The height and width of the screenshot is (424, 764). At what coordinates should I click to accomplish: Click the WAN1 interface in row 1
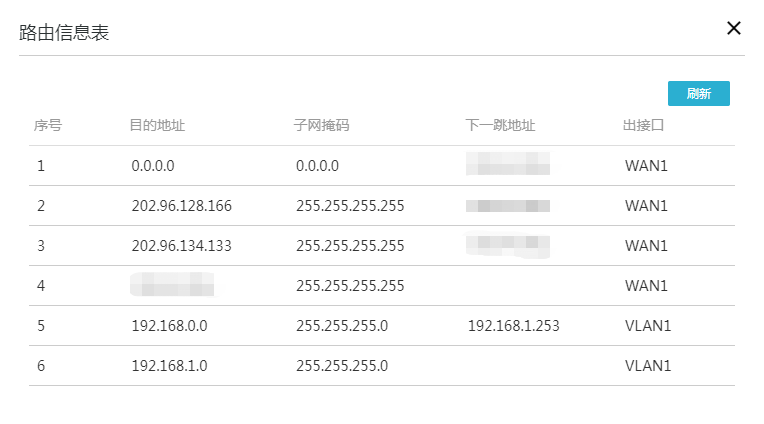pyautogui.click(x=645, y=166)
